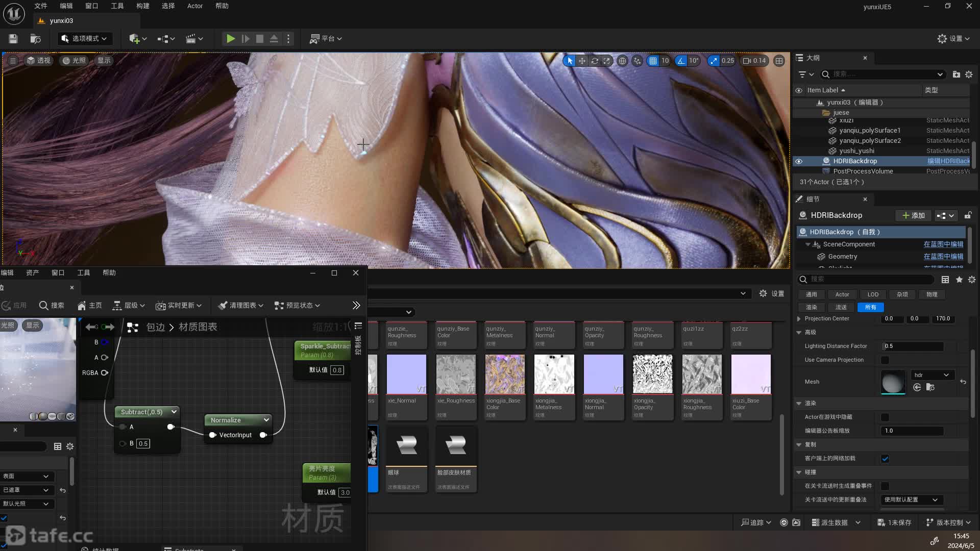The width and height of the screenshot is (980, 551).
Task: Click Lighting Distance Factor value field
Action: point(912,346)
